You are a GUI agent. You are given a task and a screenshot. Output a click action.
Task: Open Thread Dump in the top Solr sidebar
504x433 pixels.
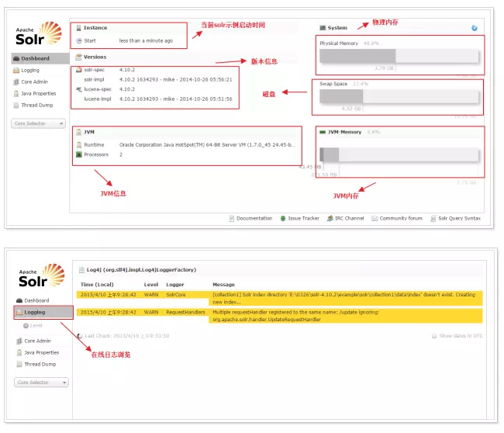coord(37,106)
